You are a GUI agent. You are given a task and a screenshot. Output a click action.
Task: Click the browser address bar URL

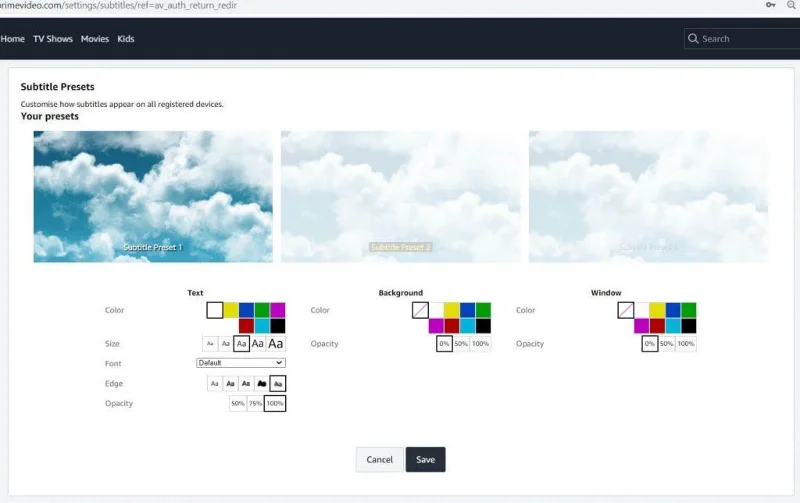click(118, 6)
